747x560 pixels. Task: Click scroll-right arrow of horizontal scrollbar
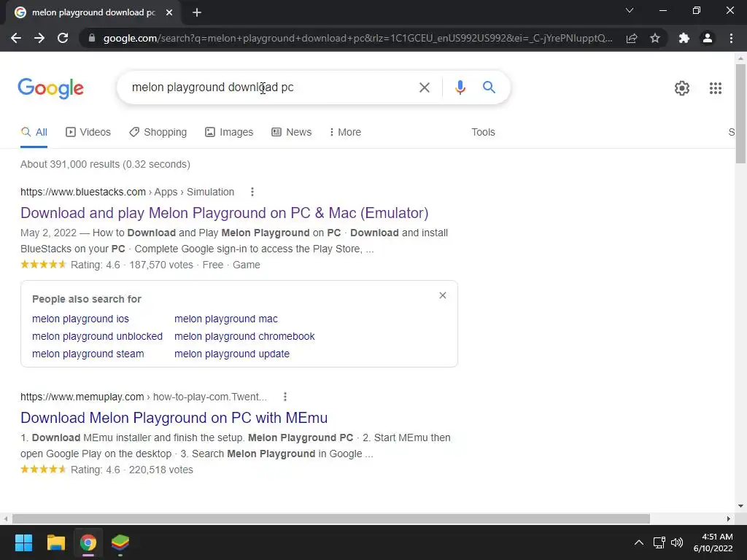[729, 518]
